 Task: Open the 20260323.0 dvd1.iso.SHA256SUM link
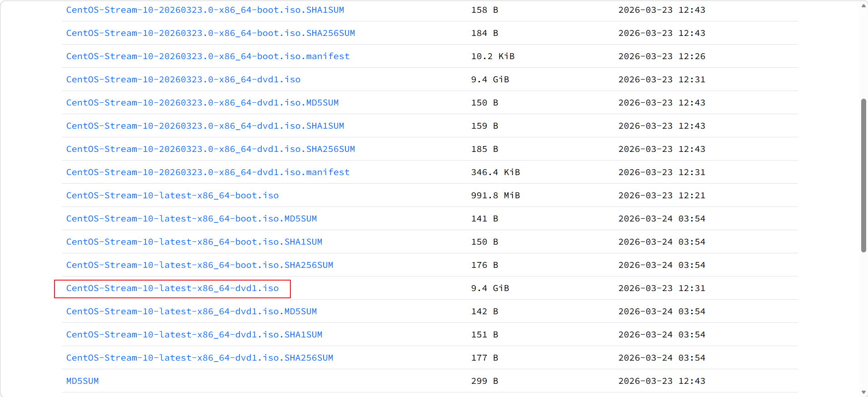pyautogui.click(x=210, y=149)
